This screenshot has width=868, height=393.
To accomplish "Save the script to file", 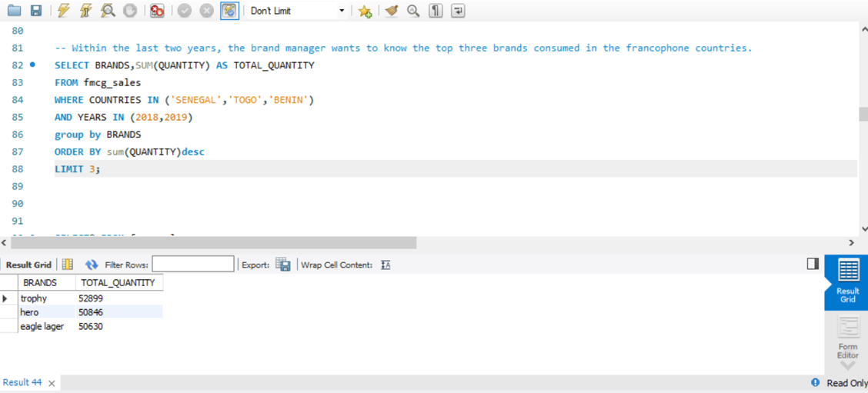I will tap(36, 11).
